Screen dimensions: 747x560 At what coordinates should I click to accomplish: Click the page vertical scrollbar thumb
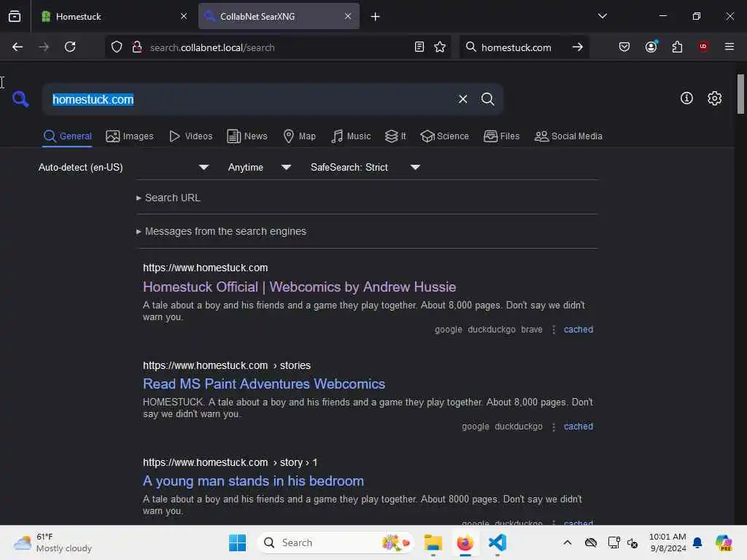pos(740,94)
